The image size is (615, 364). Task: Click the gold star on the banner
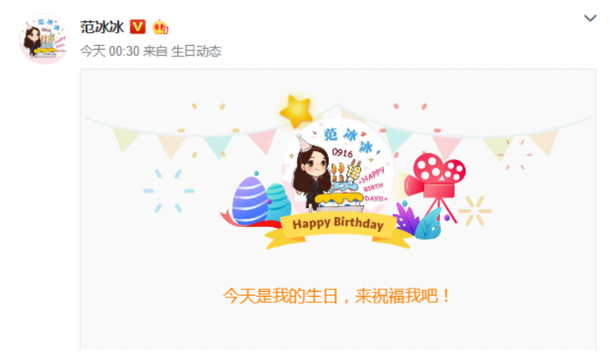point(296,111)
